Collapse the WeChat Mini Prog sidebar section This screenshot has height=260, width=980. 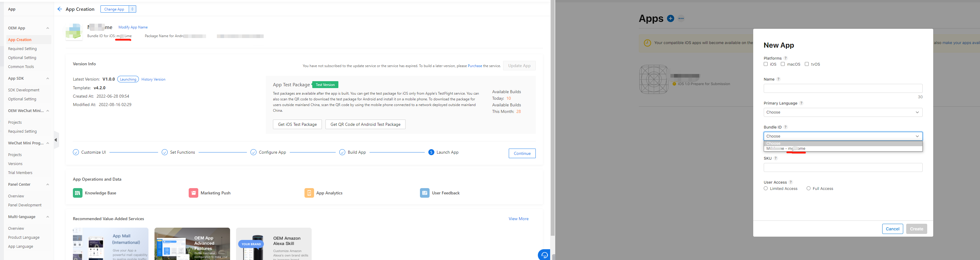48,143
